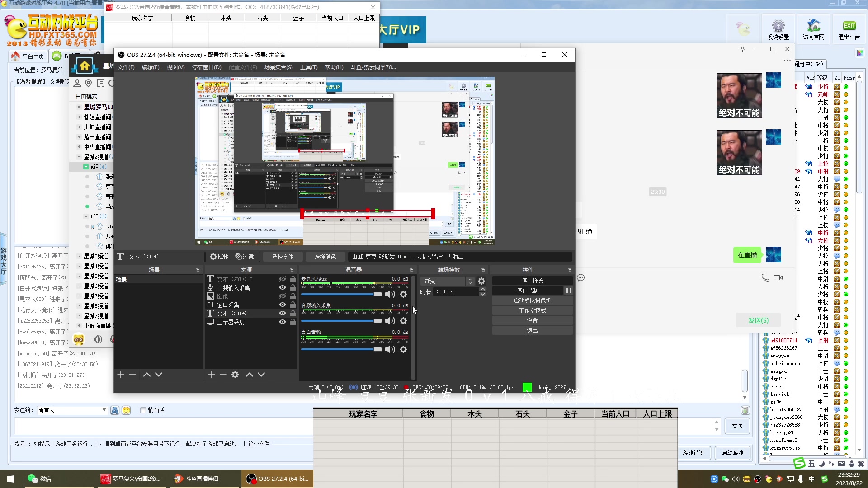This screenshot has height=488, width=868.
Task: Pause recording with the pause button
Action: [x=568, y=291]
